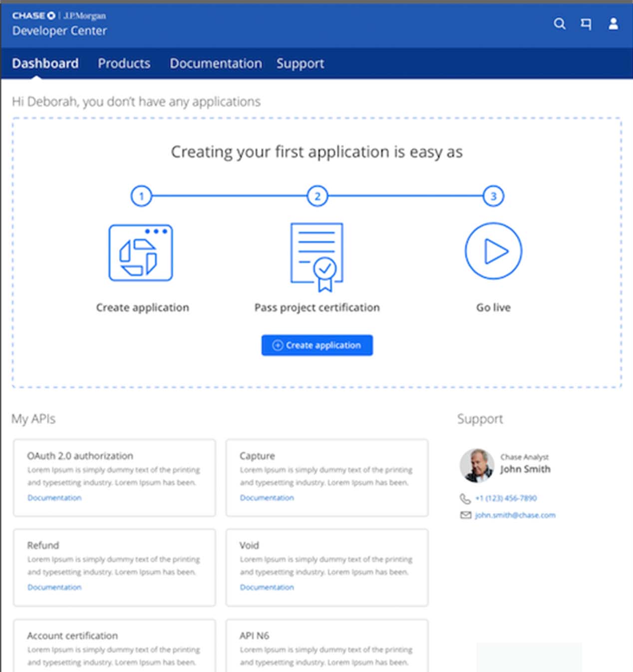
Task: Open the Documentation tab in navigation
Action: (x=216, y=63)
